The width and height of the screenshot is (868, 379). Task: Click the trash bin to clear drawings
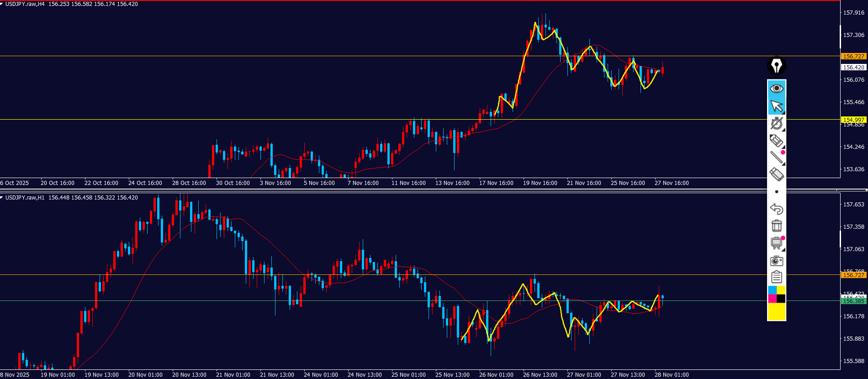coord(776,226)
